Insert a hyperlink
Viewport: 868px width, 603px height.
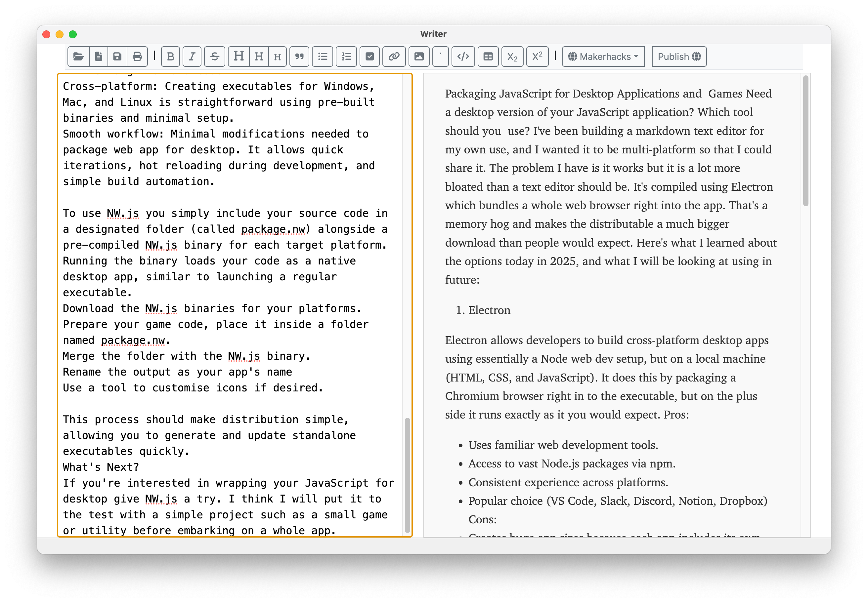click(x=394, y=57)
